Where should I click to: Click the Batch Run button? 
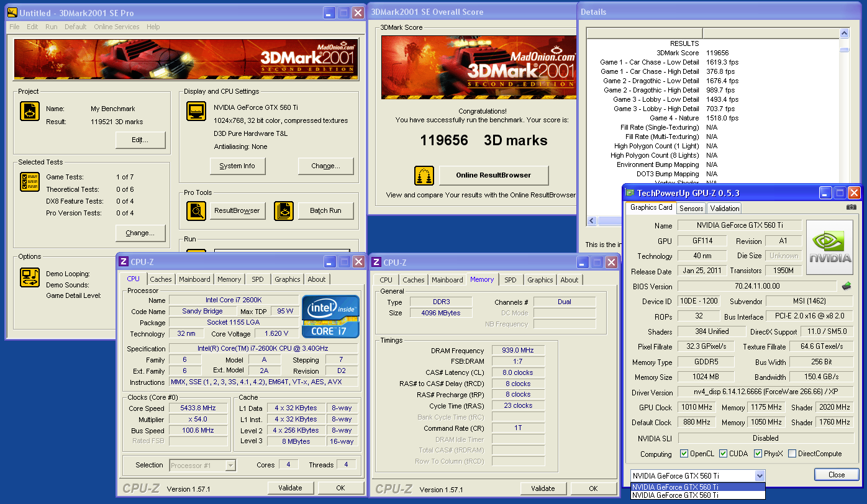coord(325,211)
